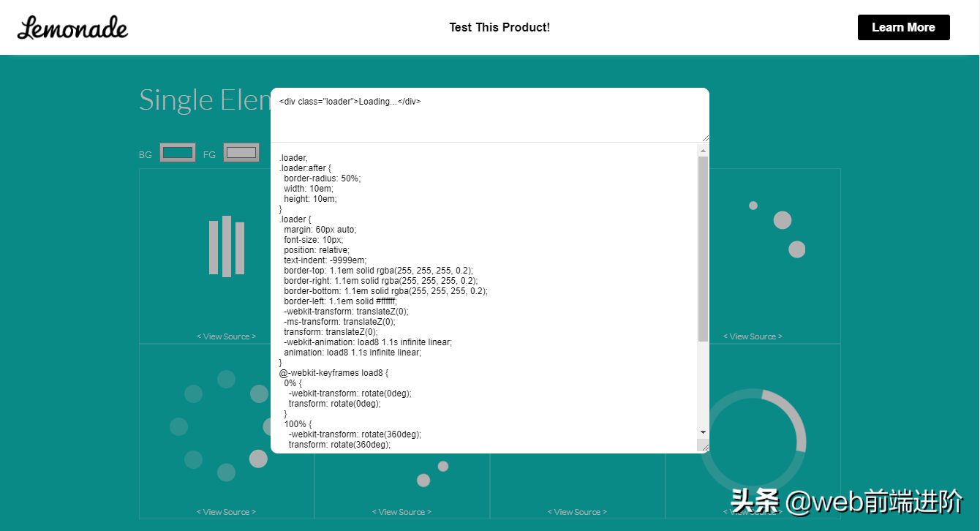
Task: Click the Learn More button
Action: tap(903, 27)
